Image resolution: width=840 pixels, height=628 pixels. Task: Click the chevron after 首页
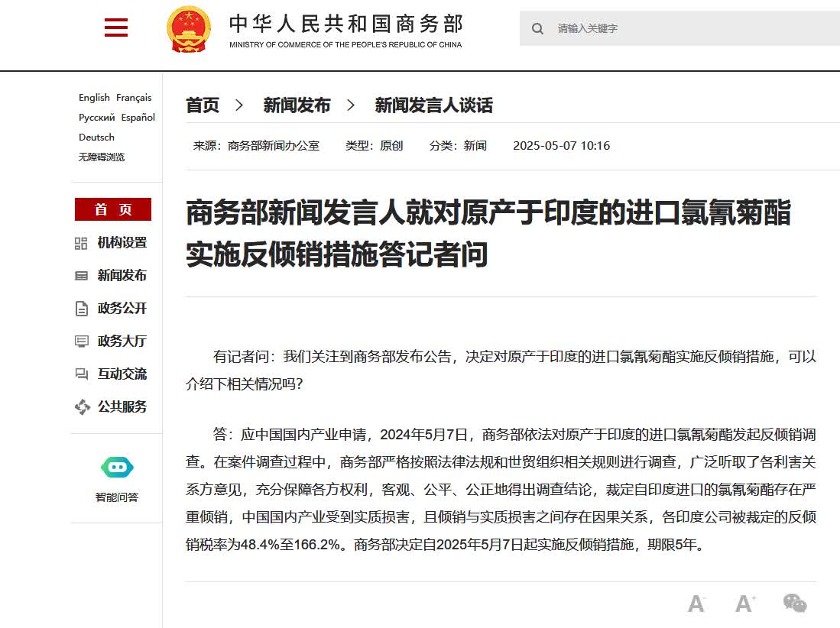tap(239, 105)
